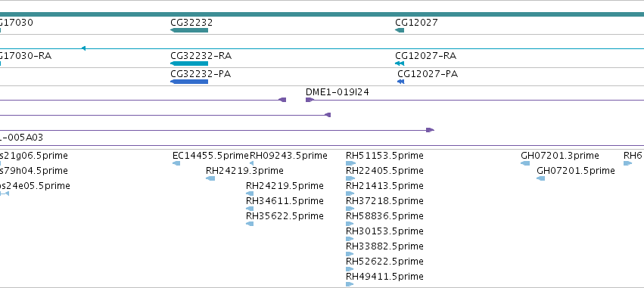Click the RH37218.5prime label
This screenshot has height=288, width=644.
[x=384, y=200]
